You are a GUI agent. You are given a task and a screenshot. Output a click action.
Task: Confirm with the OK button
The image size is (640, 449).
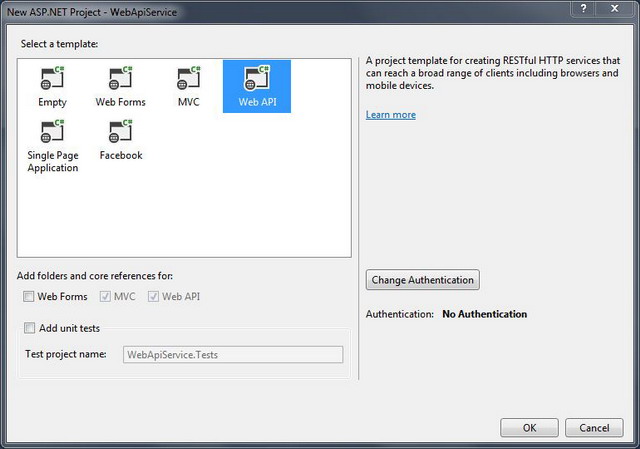click(529, 427)
